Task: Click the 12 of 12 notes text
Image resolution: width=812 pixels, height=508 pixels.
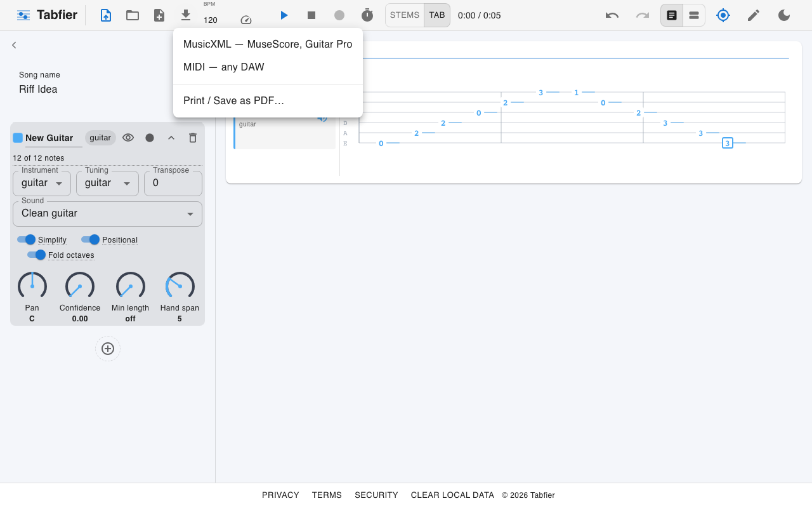Action: tap(39, 158)
